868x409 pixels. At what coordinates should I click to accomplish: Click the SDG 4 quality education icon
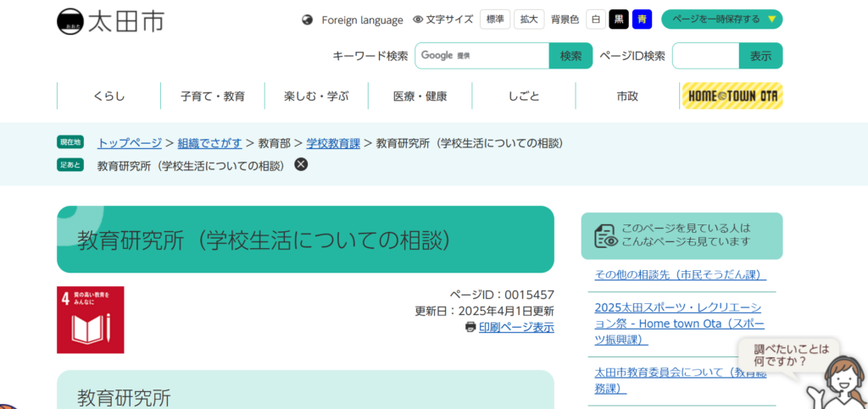[x=90, y=319]
